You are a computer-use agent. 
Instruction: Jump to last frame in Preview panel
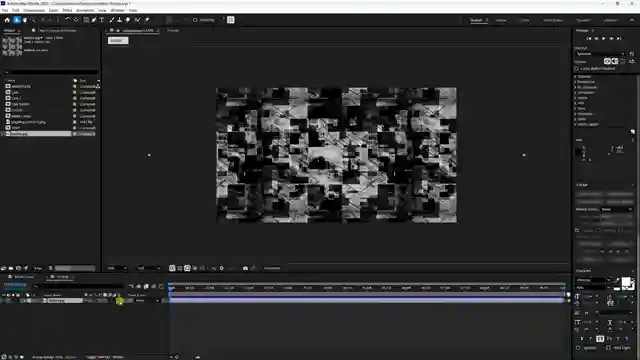(619, 38)
